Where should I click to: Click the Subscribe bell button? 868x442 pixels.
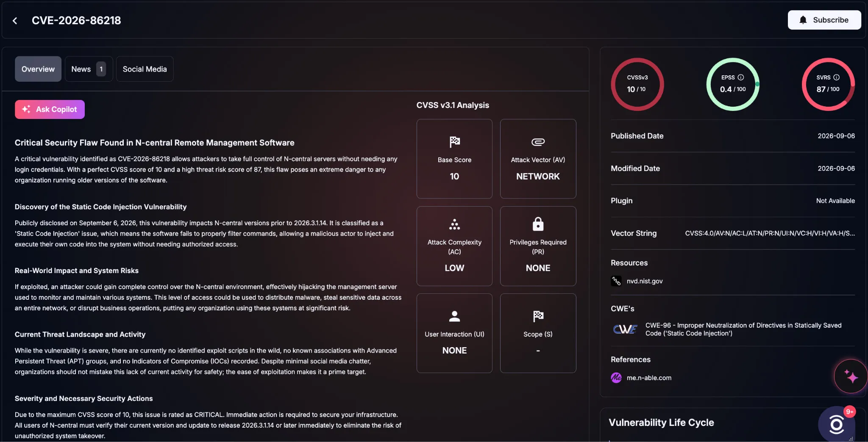point(824,20)
